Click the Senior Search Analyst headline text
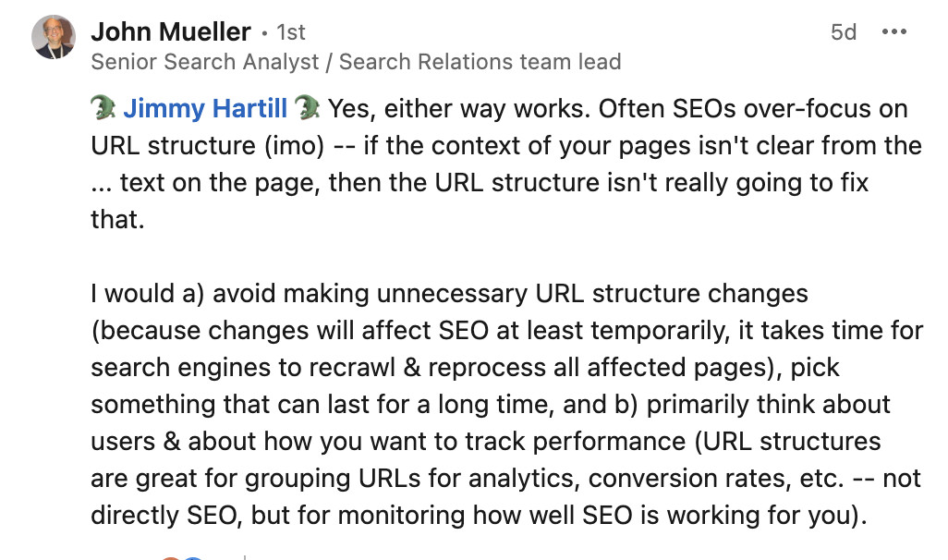The height and width of the screenshot is (560, 948). point(204,62)
